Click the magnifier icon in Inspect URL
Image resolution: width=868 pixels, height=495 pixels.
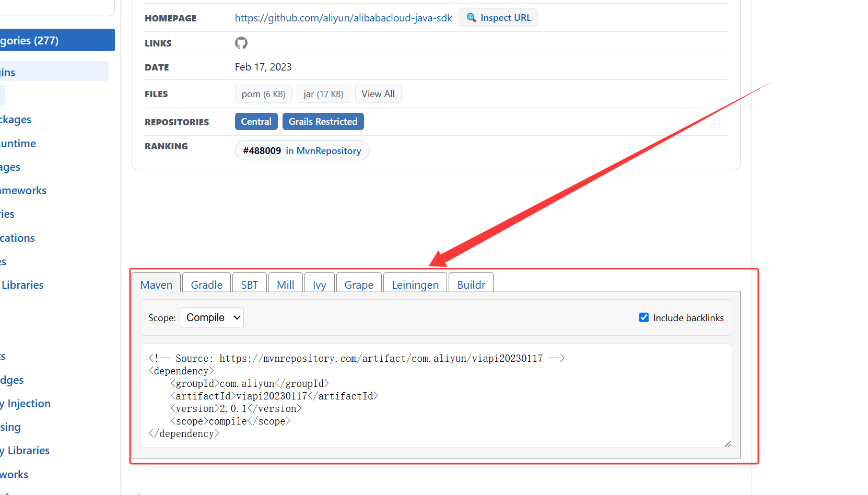pos(471,18)
